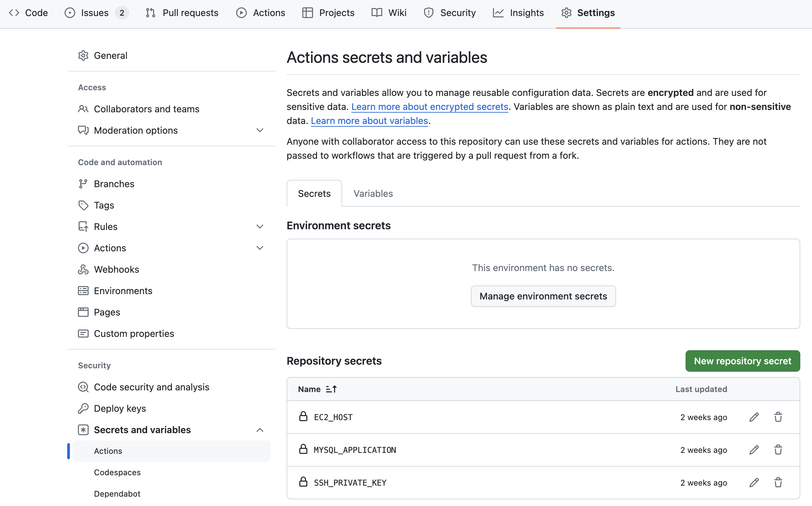Click Manage environment secrets button

[x=543, y=296]
